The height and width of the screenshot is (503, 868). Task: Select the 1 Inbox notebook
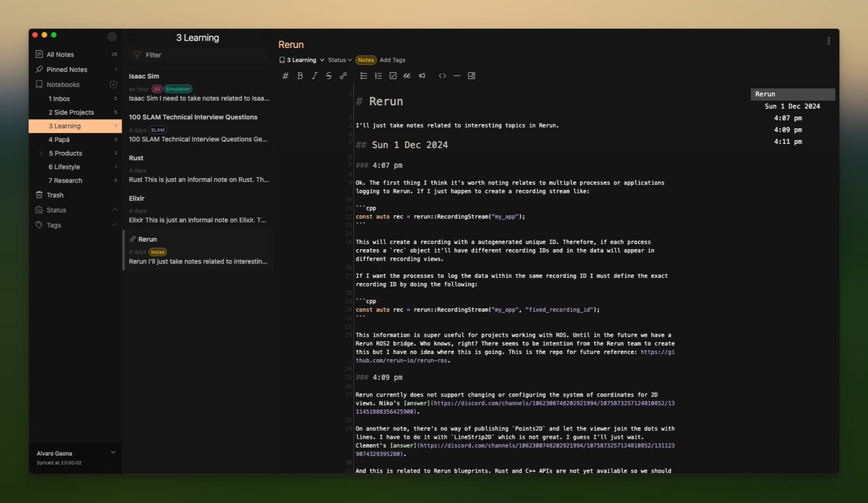75,98
